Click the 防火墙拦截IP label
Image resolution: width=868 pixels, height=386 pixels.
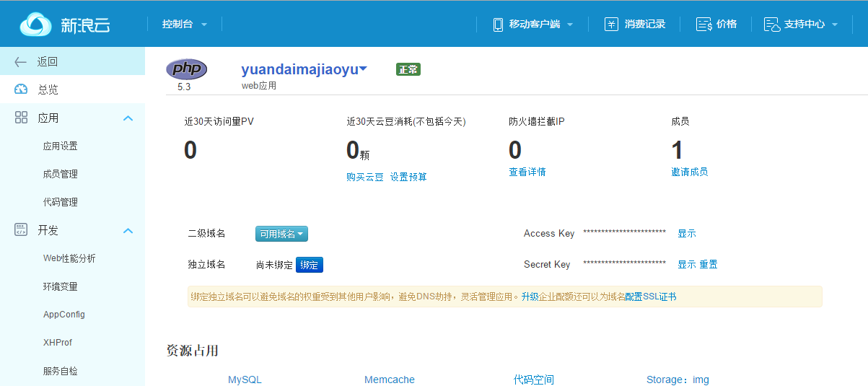pos(536,122)
